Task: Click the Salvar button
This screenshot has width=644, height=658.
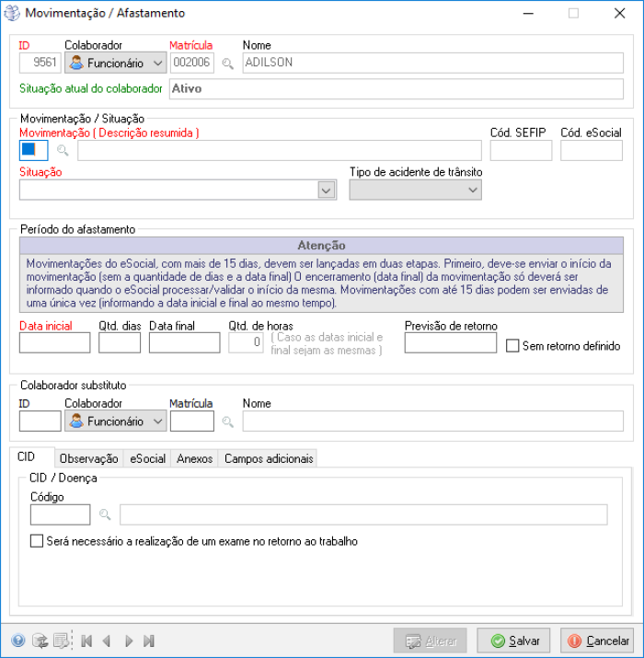Action: [514, 641]
